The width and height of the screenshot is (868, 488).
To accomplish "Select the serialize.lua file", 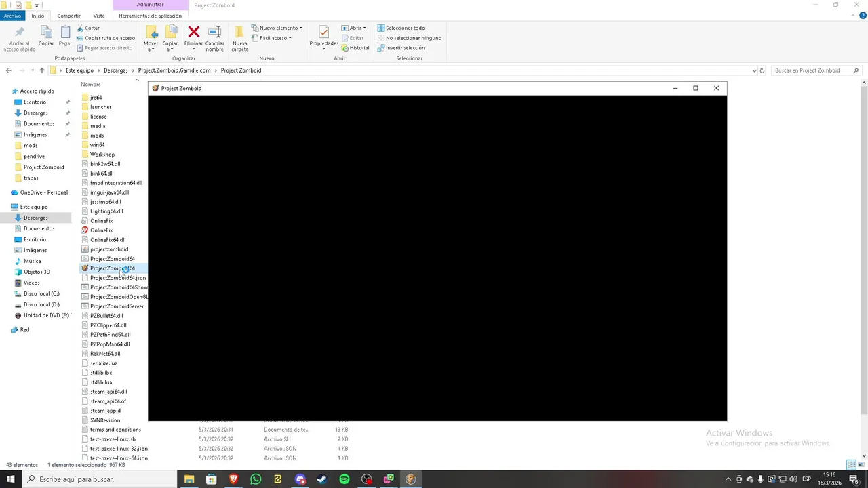I will (104, 363).
